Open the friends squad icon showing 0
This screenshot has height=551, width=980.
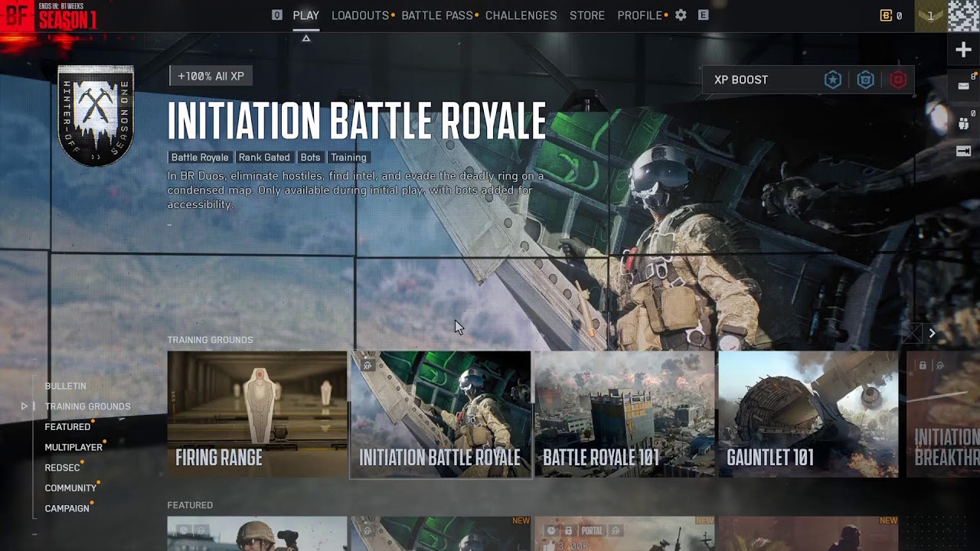point(964,122)
